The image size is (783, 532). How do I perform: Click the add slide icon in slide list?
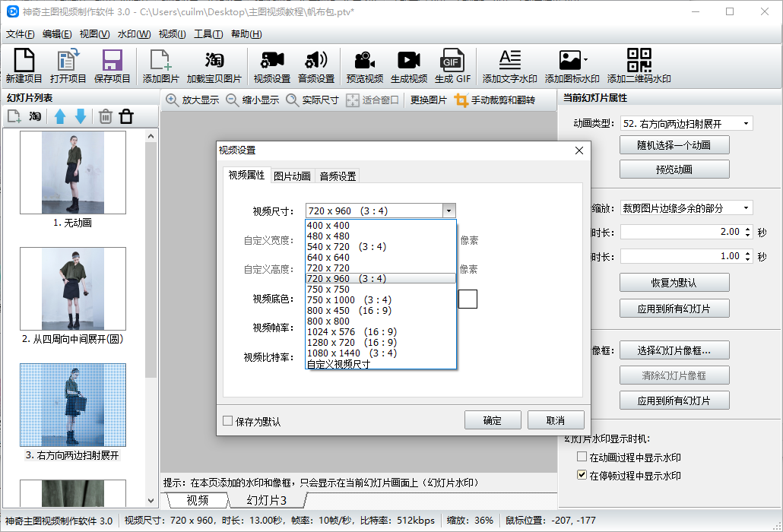click(14, 117)
